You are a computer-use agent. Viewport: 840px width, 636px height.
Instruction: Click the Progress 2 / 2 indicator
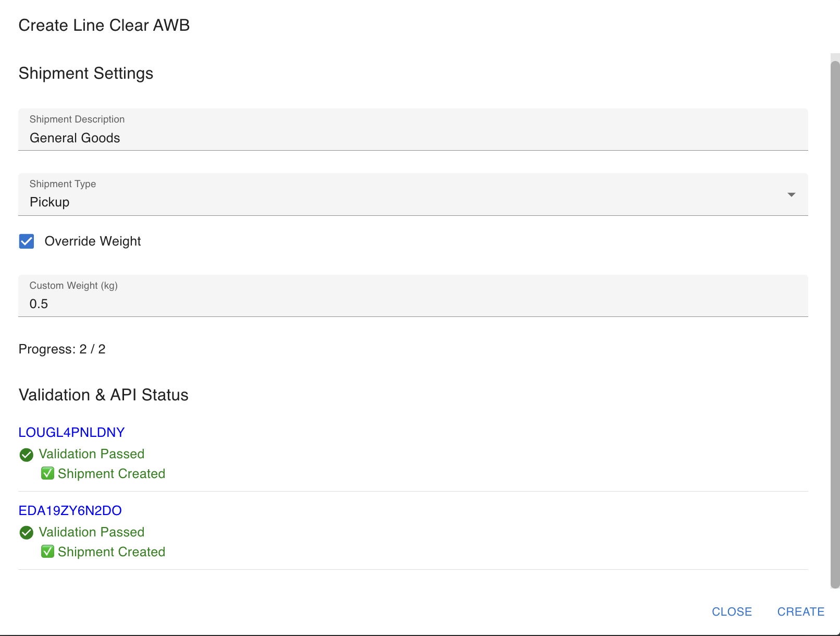(62, 349)
